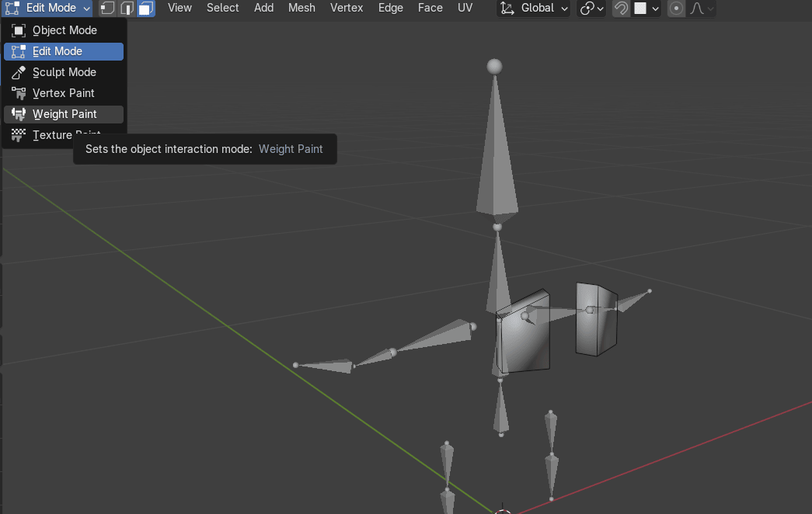Image resolution: width=812 pixels, height=514 pixels.
Task: Choose Sculpt Mode from the mode list
Action: tap(64, 72)
